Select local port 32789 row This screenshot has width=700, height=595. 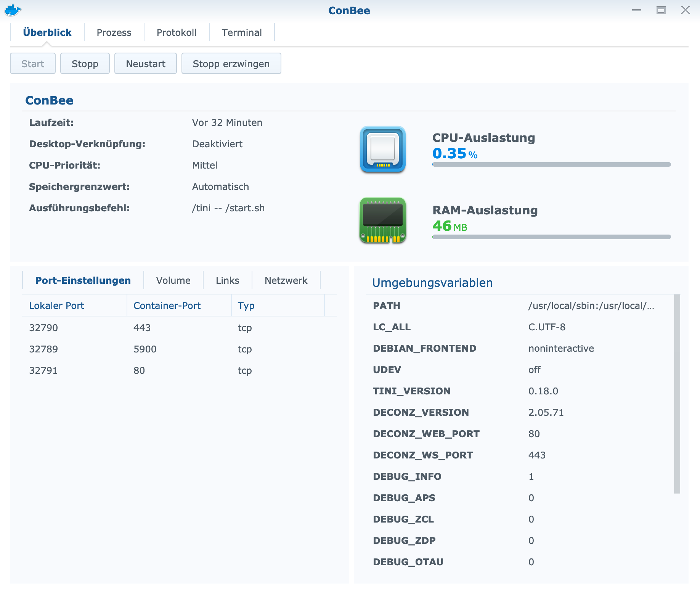[x=180, y=349]
